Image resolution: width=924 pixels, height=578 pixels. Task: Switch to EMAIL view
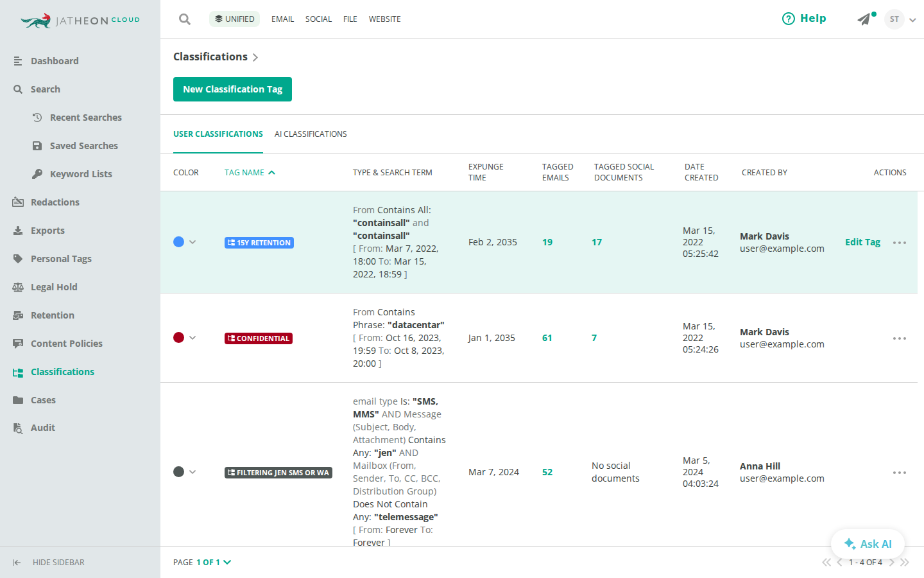pyautogui.click(x=282, y=19)
